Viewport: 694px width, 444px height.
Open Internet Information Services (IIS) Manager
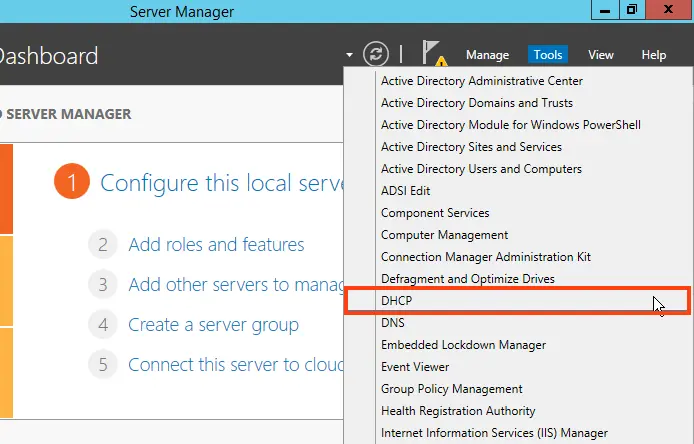[x=494, y=433]
